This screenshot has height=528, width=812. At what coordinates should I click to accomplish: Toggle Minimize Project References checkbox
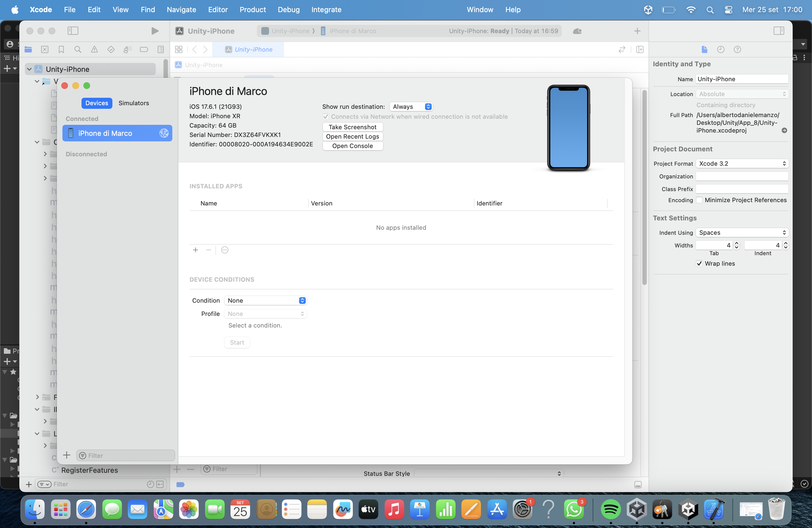pos(699,200)
